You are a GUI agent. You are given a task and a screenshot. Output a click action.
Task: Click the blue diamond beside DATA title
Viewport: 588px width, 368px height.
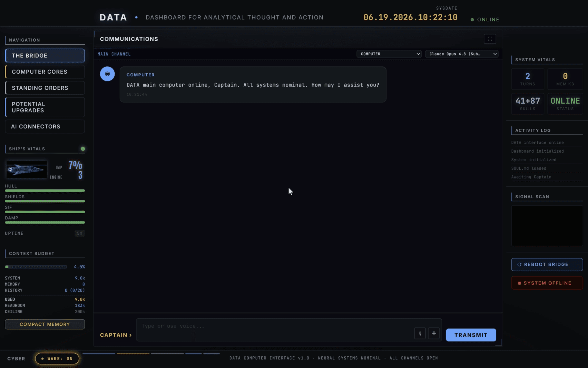tap(136, 17)
